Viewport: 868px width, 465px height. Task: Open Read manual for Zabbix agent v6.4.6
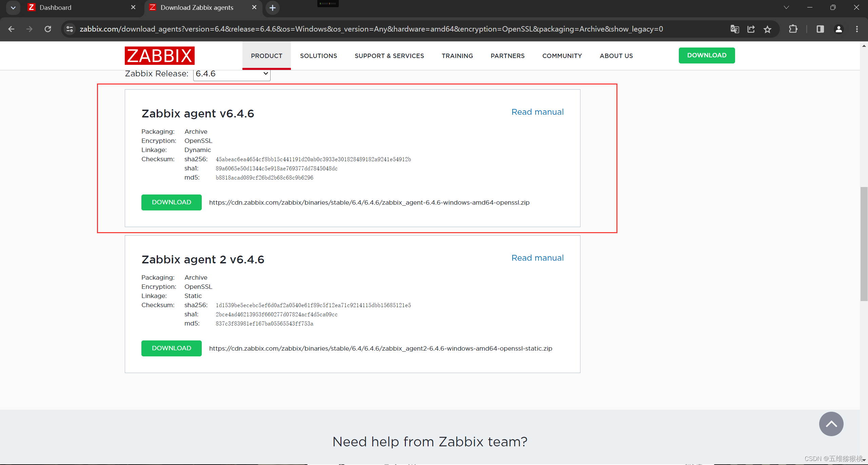pyautogui.click(x=537, y=112)
